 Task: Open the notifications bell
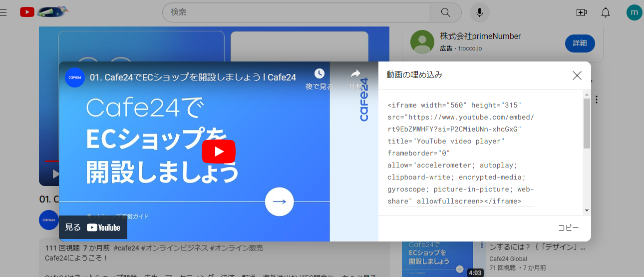point(606,13)
